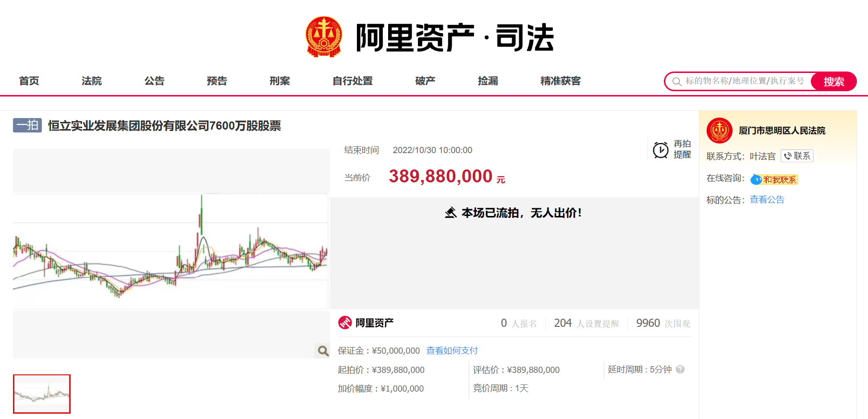Open the 公告 nav item

[x=154, y=81]
